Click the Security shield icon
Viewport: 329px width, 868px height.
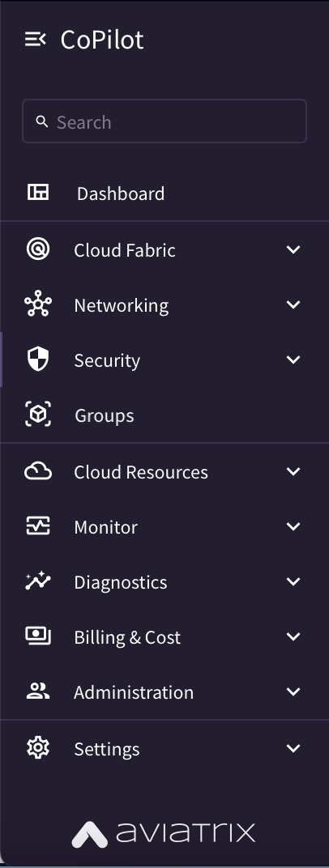[38, 360]
